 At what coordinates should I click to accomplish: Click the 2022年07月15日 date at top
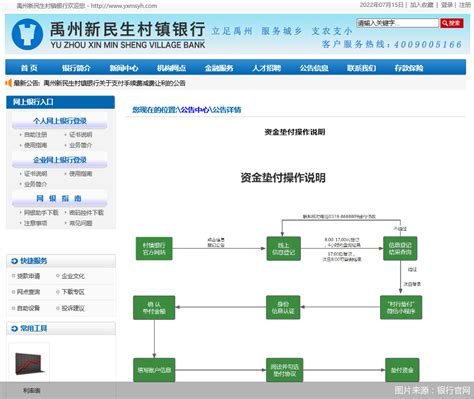[x=382, y=5]
